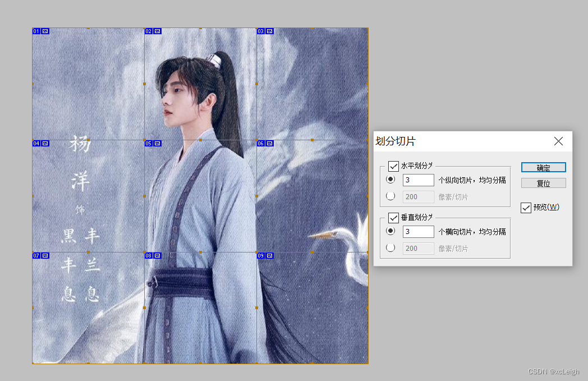Uncheck the 水平划分 checkbox
Screen dimensions: 588x381
(393, 166)
